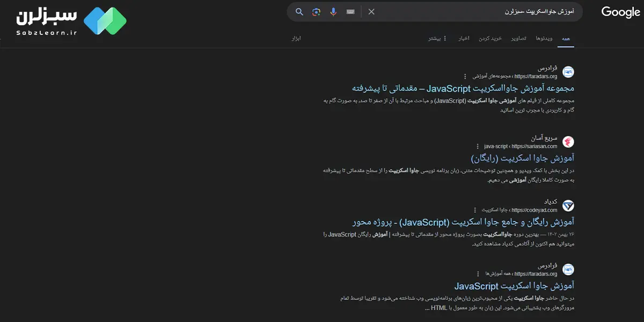Screen dimensions: 644x322
Task: Click the Codeyad site favicon
Action: click(x=568, y=206)
